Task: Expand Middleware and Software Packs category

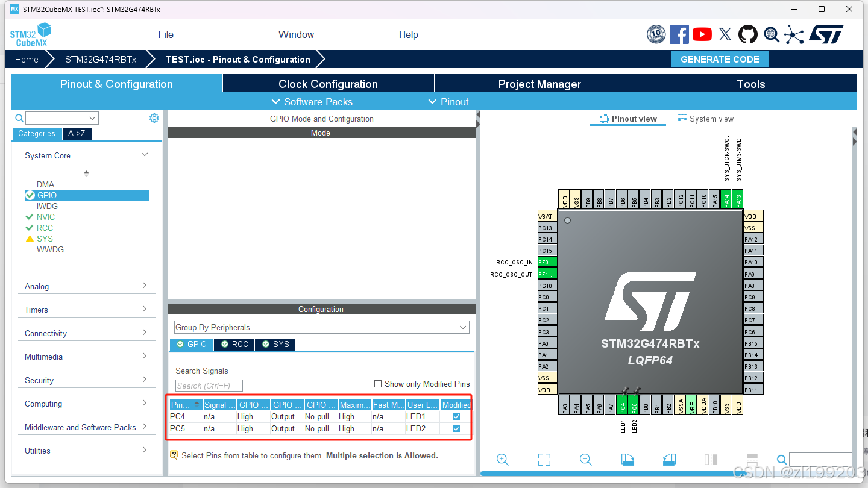Action: point(86,427)
